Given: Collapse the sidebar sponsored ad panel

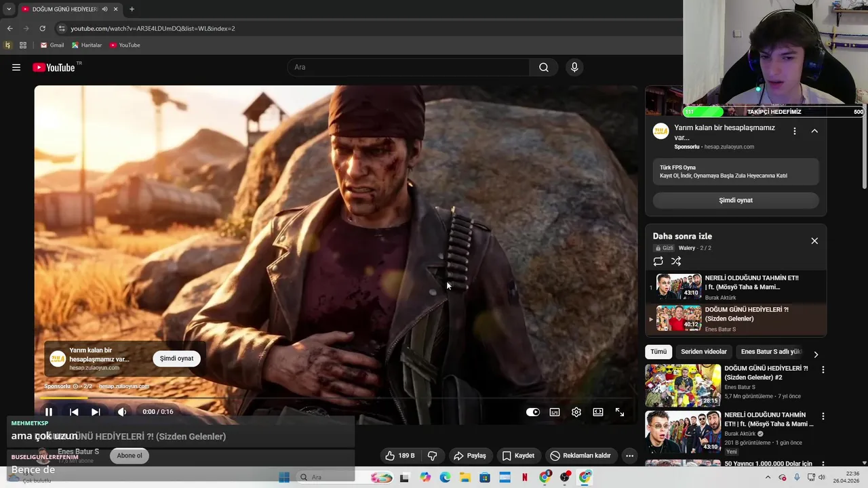Looking at the screenshot, I should coord(814,131).
